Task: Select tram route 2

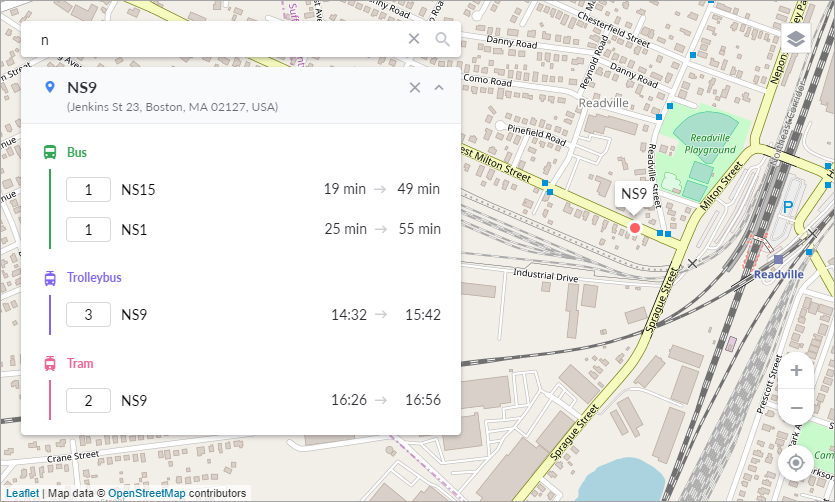Action: 88,400
